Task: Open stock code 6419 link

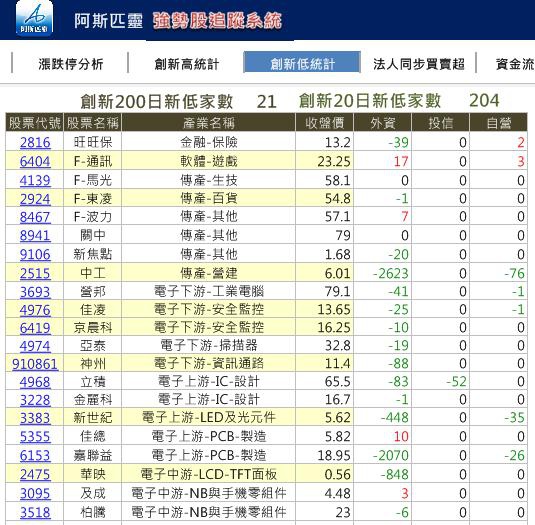Action: point(35,328)
